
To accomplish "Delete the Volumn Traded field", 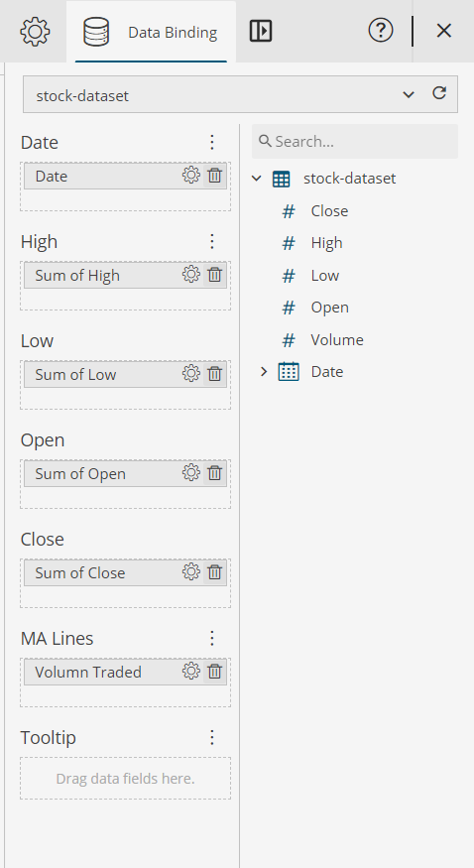I will pos(214,671).
